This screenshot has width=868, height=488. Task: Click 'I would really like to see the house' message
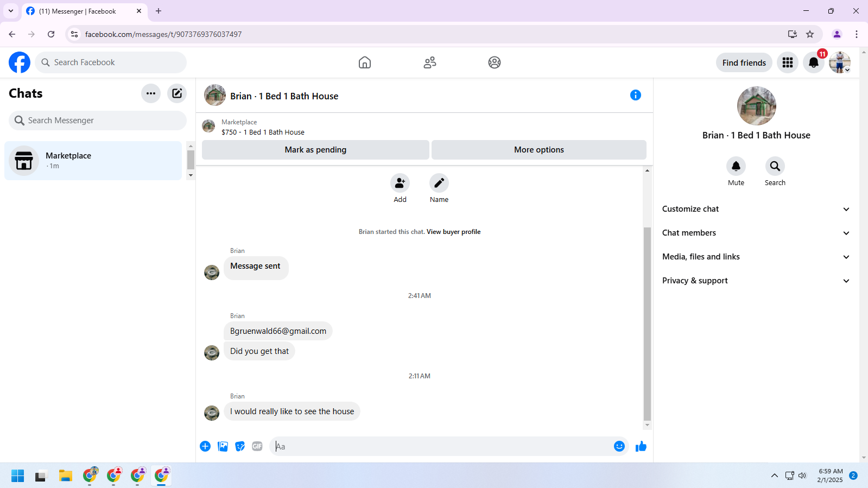coord(292,411)
